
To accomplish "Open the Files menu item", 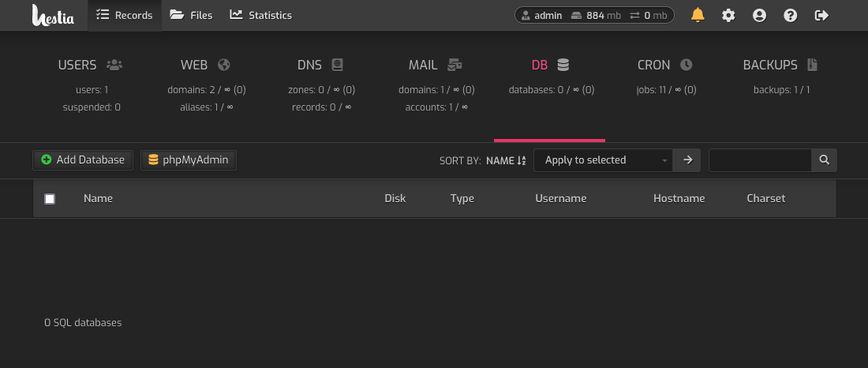I will (x=191, y=15).
